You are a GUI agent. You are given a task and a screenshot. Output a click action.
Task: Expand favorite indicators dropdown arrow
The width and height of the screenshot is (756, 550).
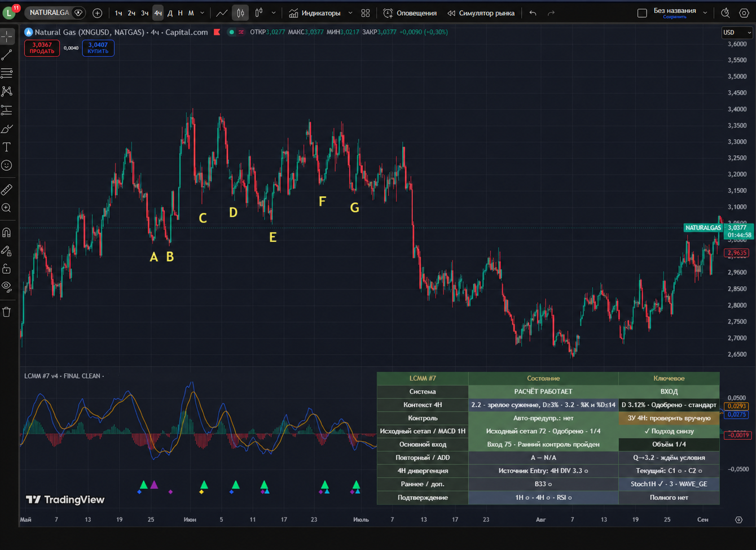350,12
